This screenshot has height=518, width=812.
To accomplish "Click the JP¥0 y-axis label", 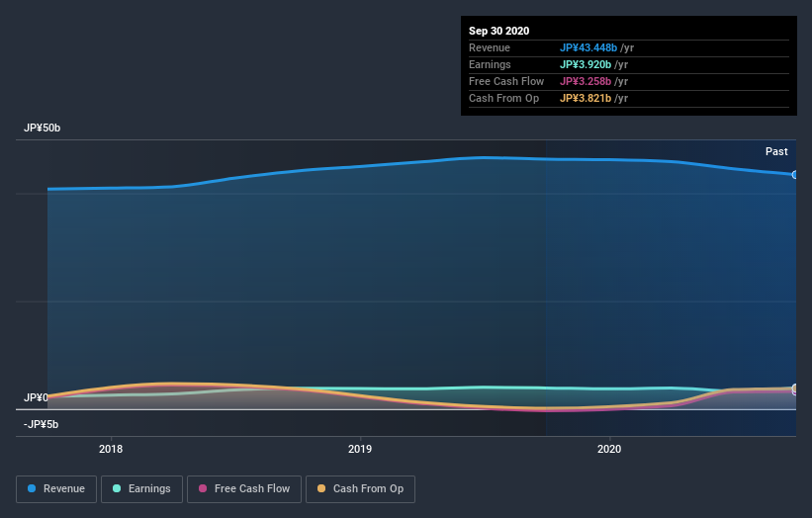I will point(36,397).
